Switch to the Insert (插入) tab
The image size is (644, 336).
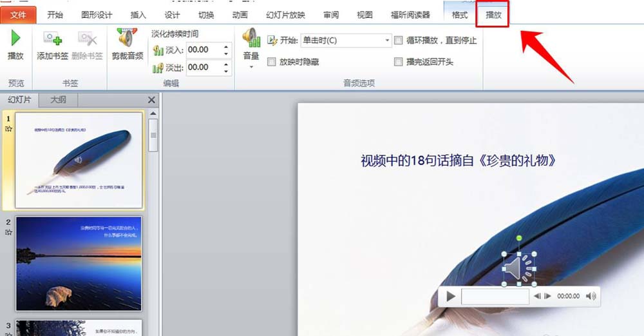pos(138,15)
